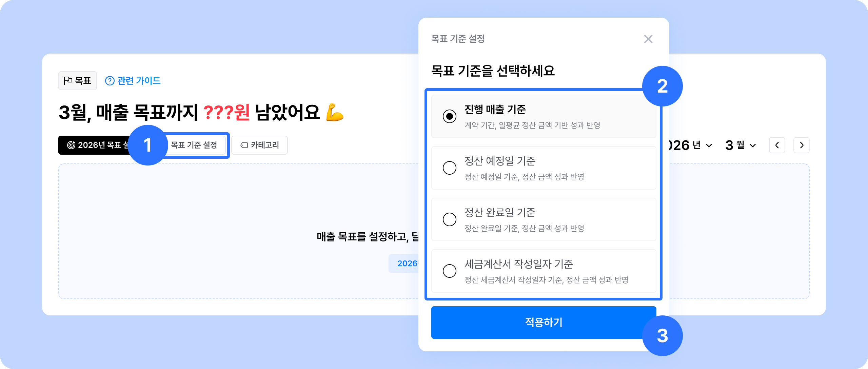Click the target icon in 2026년 목표 button
Screen dimensions: 868x369
pyautogui.click(x=71, y=145)
